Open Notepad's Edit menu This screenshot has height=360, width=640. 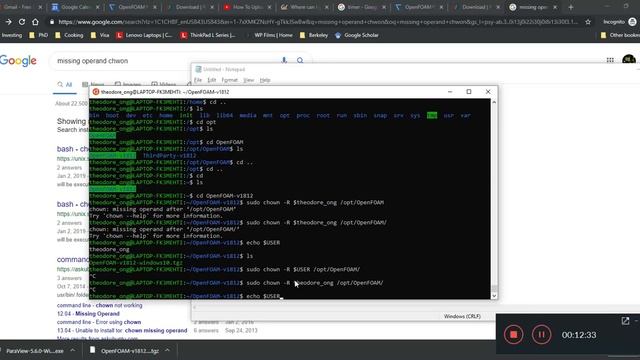point(211,80)
